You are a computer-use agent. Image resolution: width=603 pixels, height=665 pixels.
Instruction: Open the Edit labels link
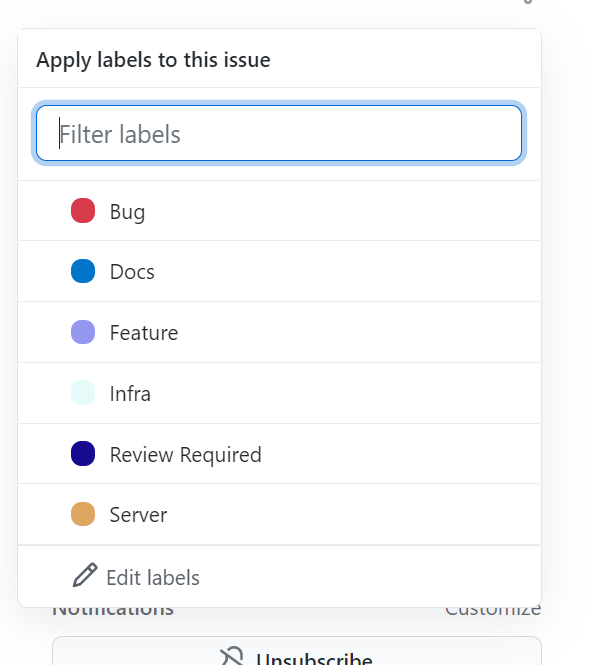(x=152, y=578)
